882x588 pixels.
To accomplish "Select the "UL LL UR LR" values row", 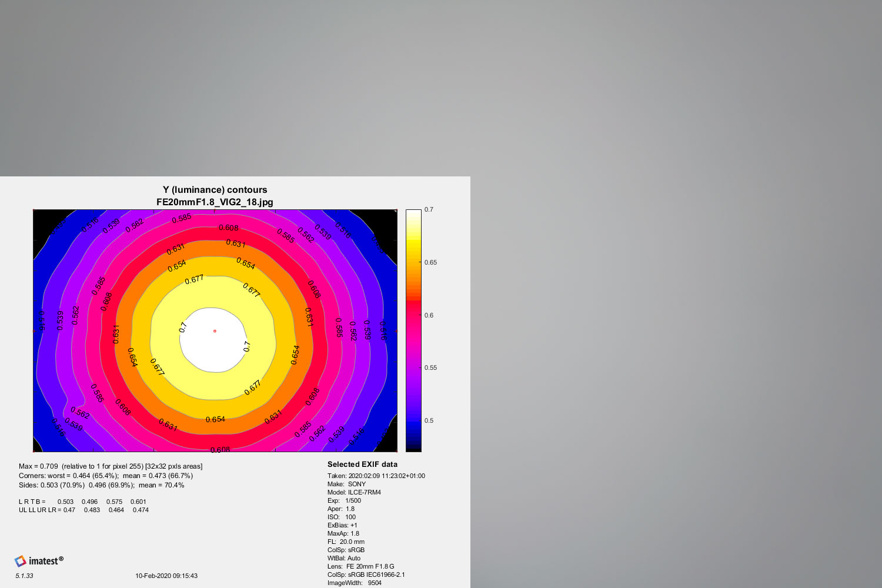I will (x=83, y=510).
